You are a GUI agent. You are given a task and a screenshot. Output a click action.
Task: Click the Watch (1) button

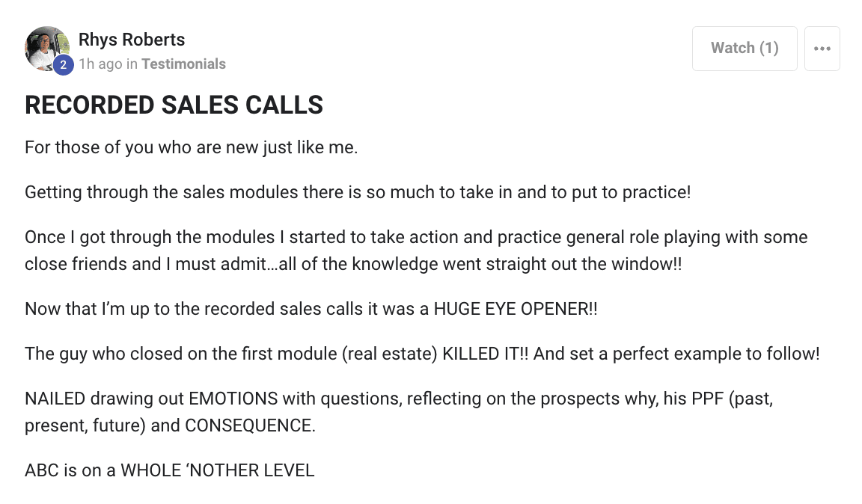pos(745,49)
